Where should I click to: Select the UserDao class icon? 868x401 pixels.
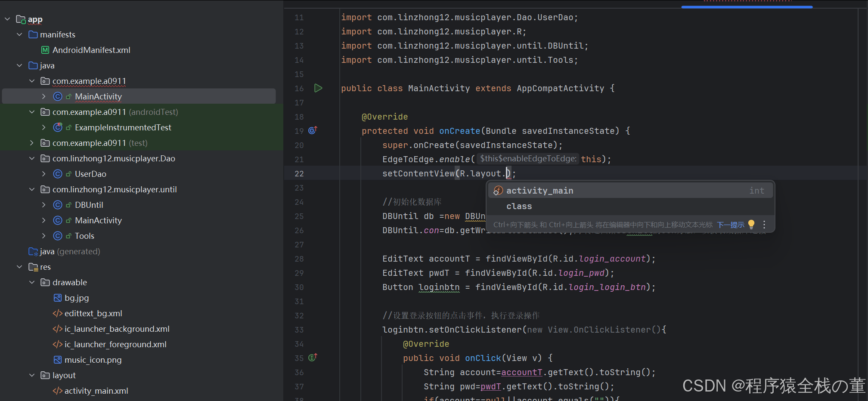click(x=58, y=174)
